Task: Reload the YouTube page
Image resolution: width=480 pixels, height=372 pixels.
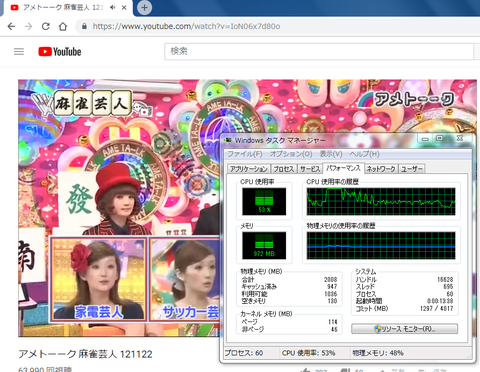Action: tap(46, 26)
